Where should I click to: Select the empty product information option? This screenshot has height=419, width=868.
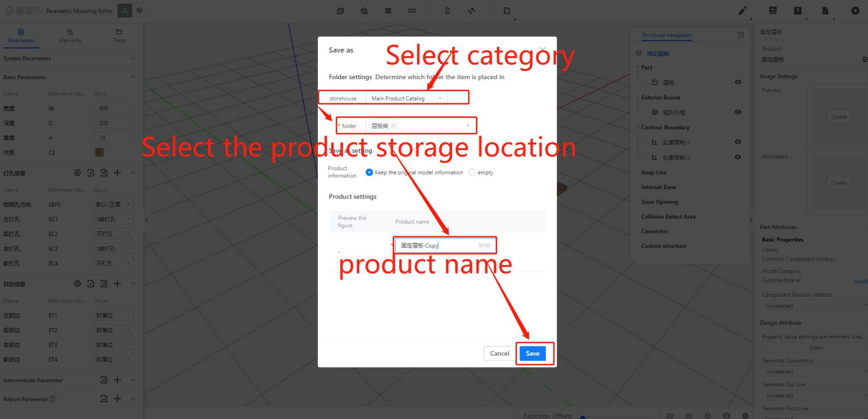coord(472,172)
